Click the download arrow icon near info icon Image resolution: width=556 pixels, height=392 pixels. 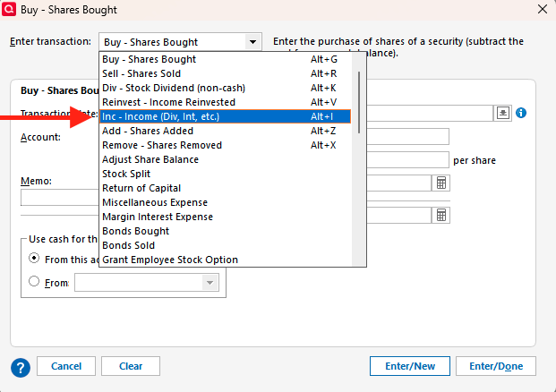coord(503,113)
